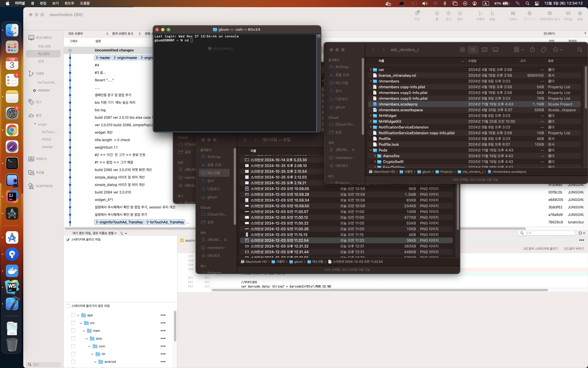
Task: Collapse the Pods folder disclosure triangle
Action: tap(370, 150)
